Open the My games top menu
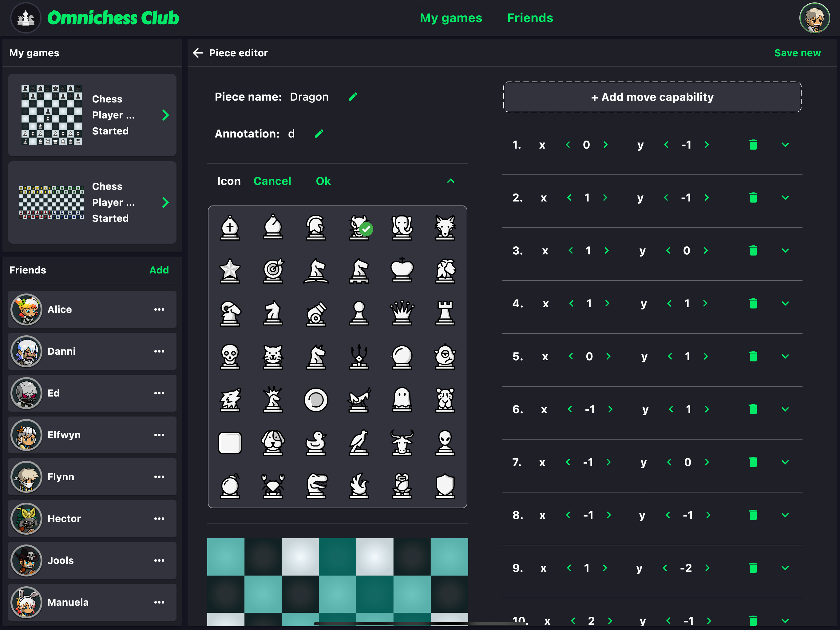The width and height of the screenshot is (840, 630). pos(451,18)
